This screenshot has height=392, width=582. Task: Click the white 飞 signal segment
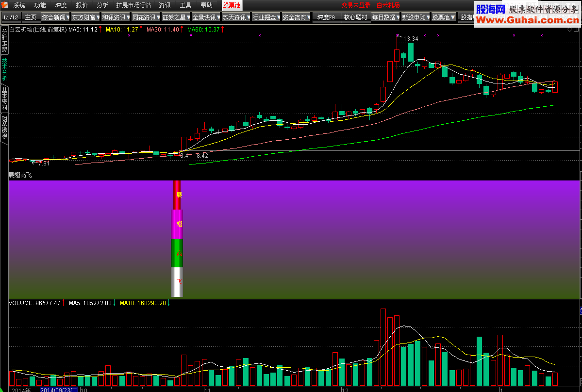point(177,282)
